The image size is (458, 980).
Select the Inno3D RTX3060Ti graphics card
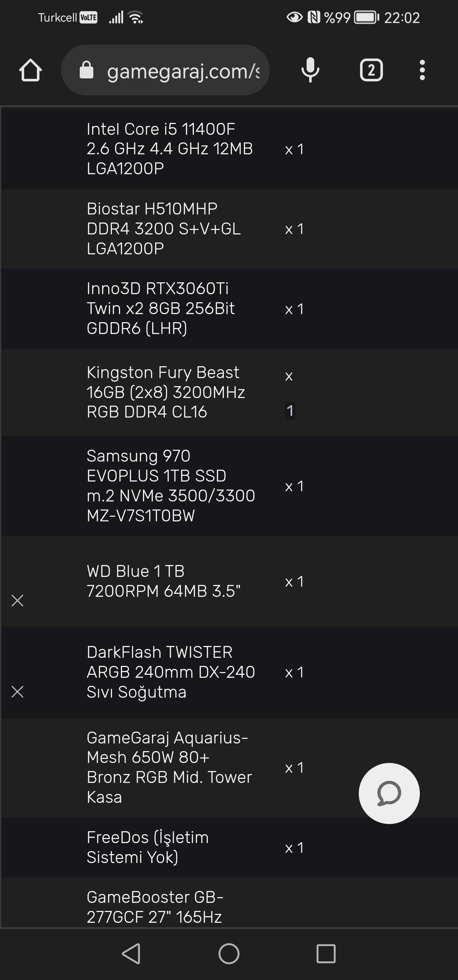(x=161, y=308)
